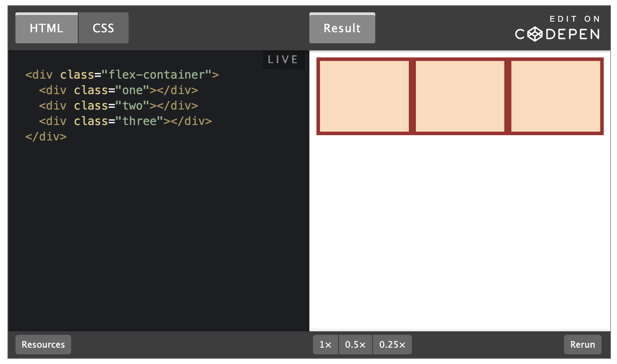Click the "EDIT ON" link text
The image size is (617, 364).
575,19
